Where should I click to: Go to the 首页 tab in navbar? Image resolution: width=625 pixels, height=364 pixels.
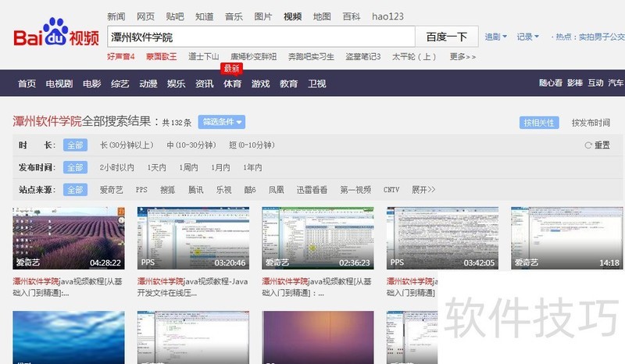27,84
